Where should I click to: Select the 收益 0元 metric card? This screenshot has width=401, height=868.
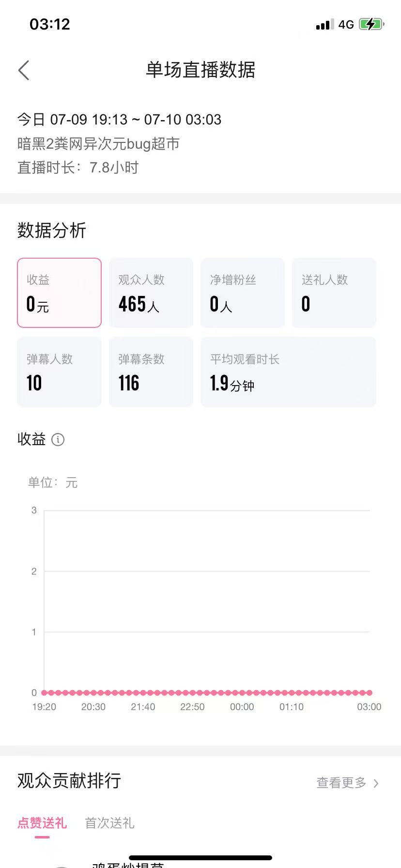pos(59,293)
